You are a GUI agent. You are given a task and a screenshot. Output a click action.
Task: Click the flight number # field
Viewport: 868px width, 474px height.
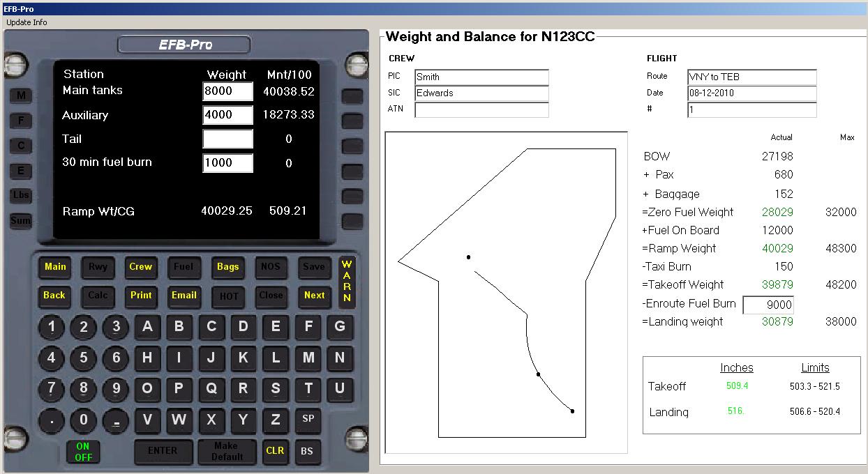tap(752, 109)
